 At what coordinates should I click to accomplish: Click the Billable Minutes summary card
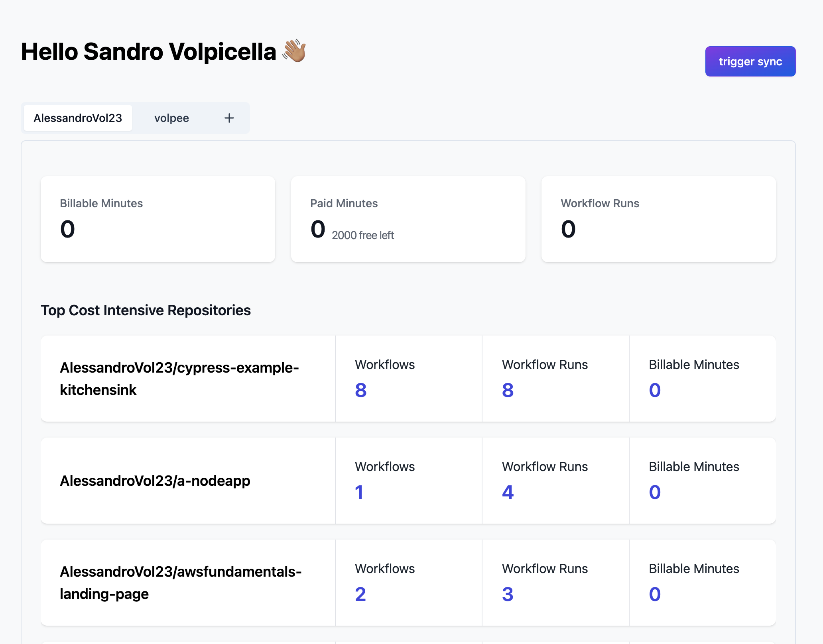click(x=158, y=219)
